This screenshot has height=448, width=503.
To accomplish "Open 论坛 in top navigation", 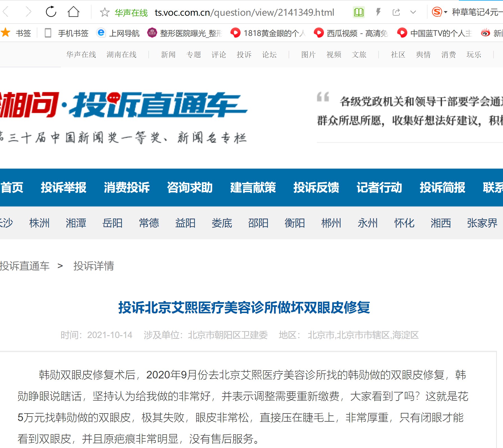I will click(269, 54).
